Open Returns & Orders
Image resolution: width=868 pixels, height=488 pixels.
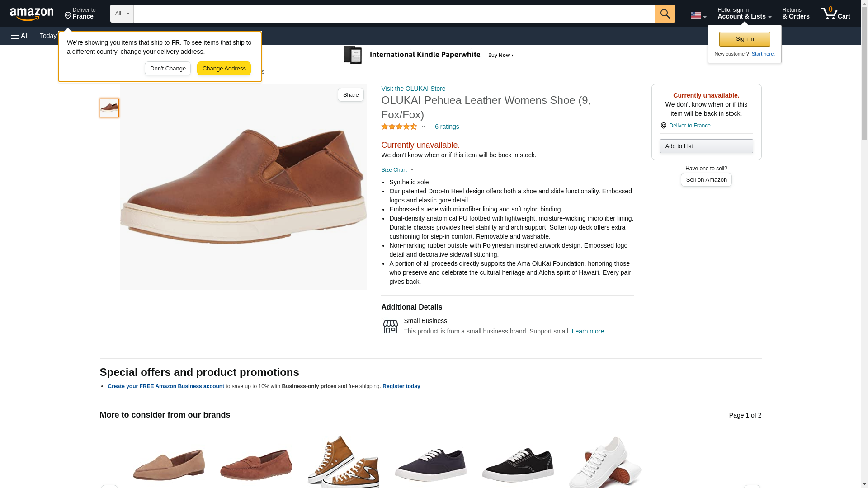pyautogui.click(x=796, y=14)
